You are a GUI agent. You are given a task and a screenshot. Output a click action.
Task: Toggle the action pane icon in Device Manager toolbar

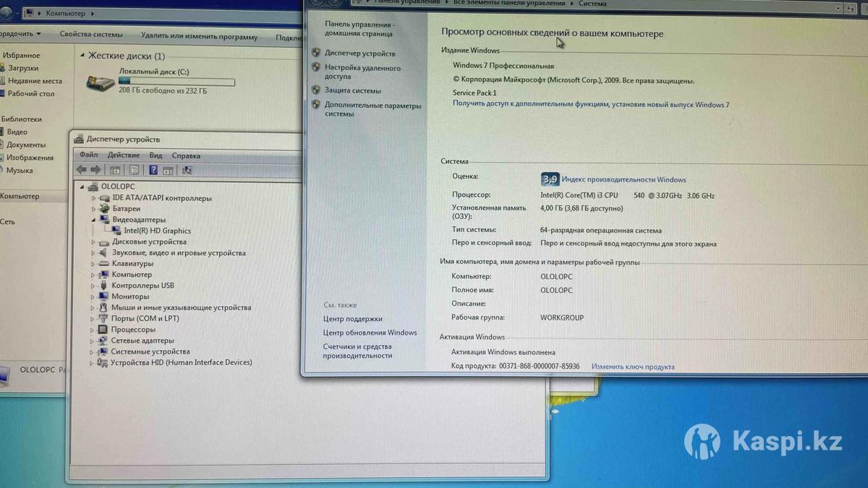(x=168, y=170)
